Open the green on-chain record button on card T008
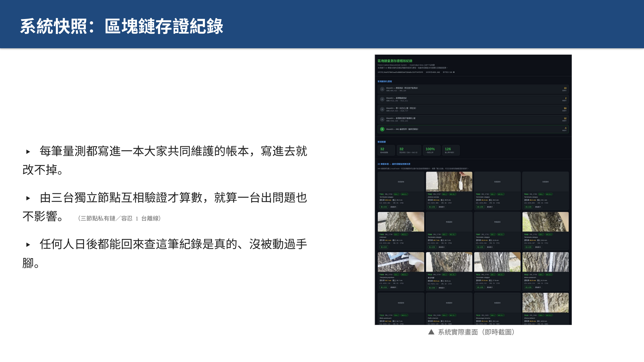This screenshot has width=644, height=362. tap(528, 247)
